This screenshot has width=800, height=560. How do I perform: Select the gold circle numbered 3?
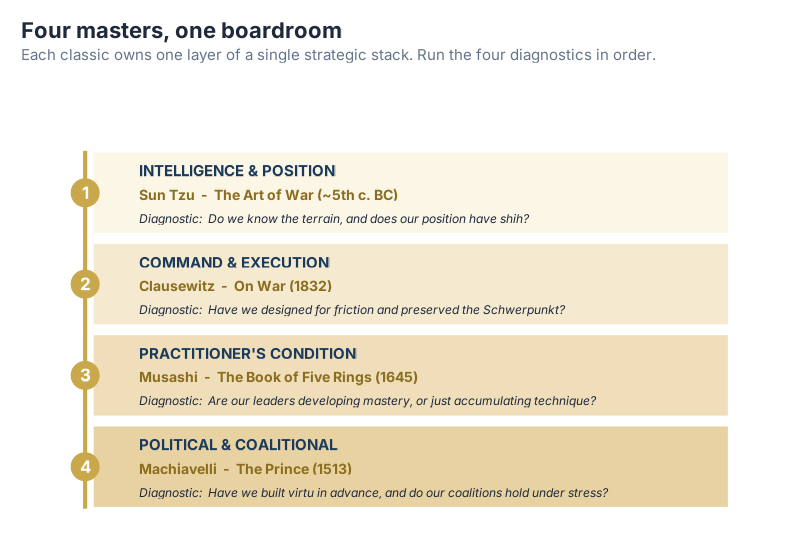pos(85,375)
